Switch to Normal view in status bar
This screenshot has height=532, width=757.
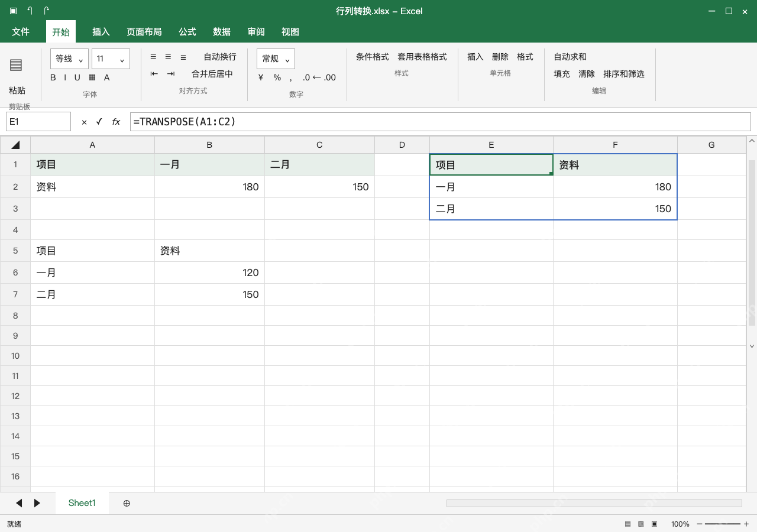[x=628, y=524]
